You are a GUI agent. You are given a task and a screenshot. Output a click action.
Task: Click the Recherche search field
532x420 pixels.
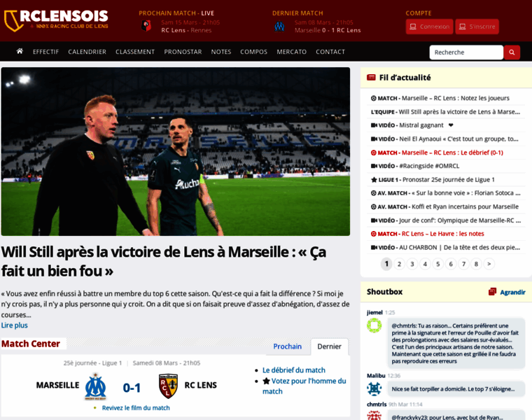[x=466, y=52]
